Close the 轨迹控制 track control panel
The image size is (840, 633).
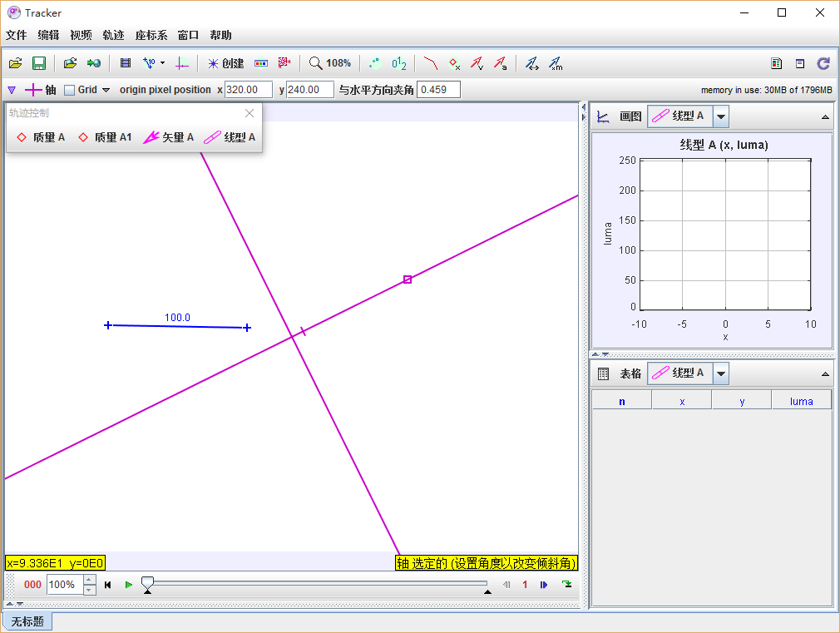coord(250,113)
